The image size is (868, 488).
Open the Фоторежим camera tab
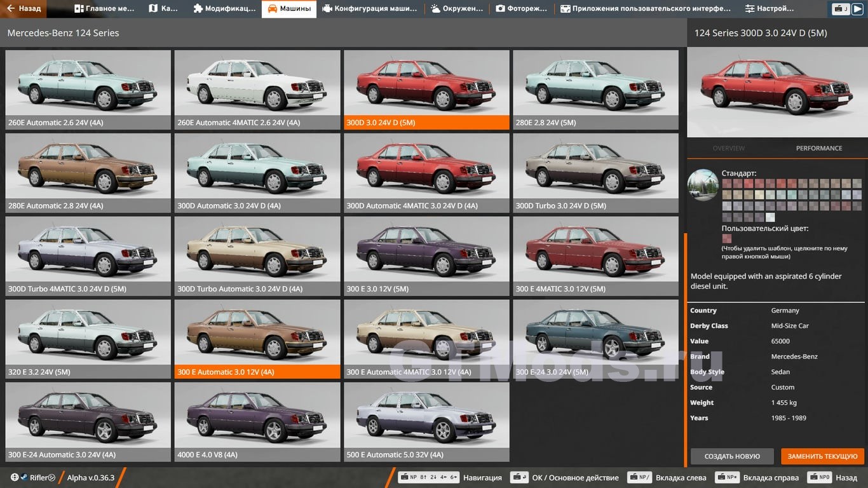tap(521, 9)
